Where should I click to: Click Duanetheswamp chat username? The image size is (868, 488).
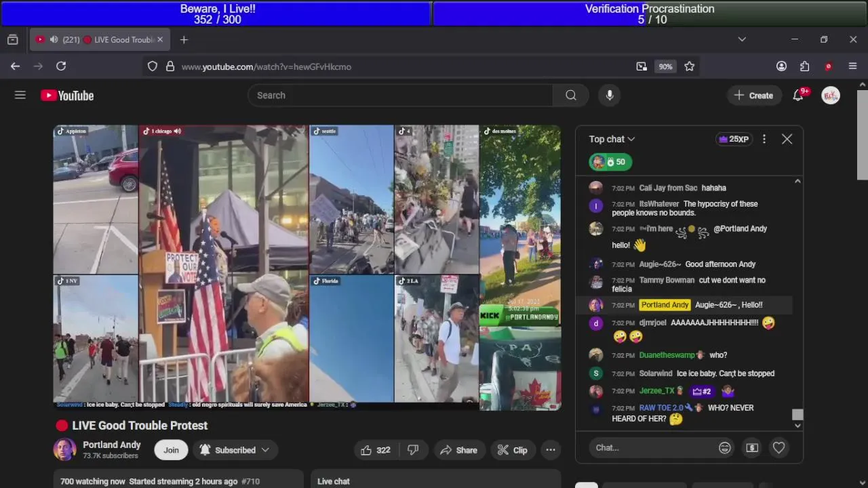click(667, 355)
